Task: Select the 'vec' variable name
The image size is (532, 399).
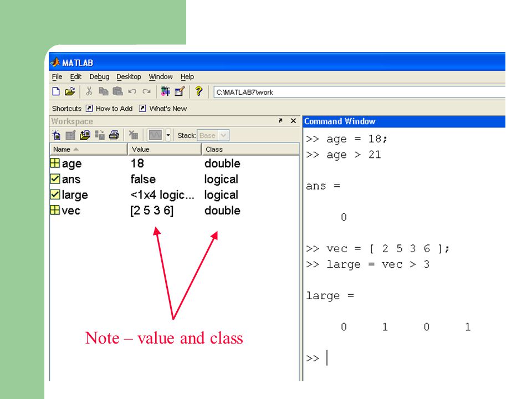Action: 71,211
